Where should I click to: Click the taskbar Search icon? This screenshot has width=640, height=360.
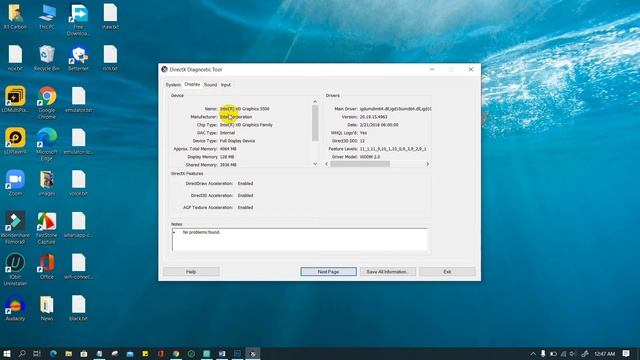(22, 353)
